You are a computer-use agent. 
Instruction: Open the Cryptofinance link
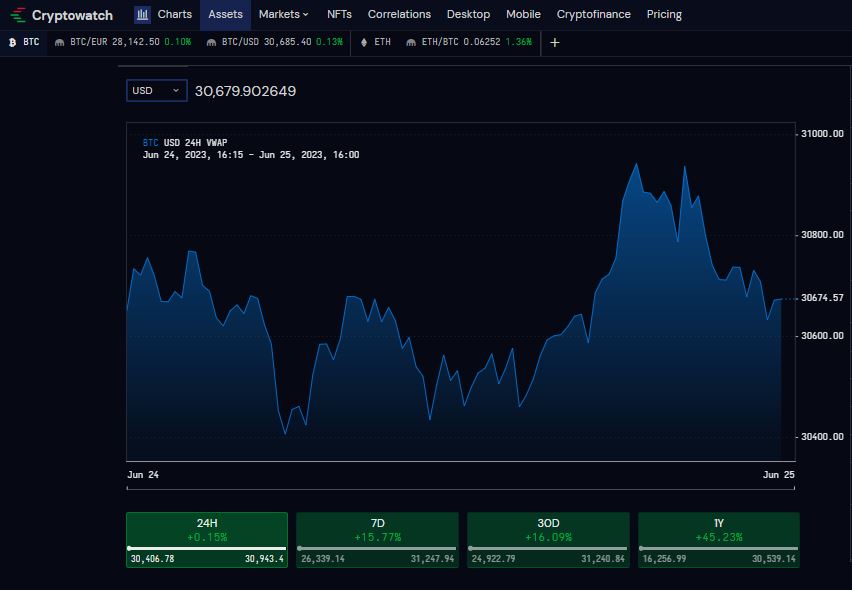(593, 15)
